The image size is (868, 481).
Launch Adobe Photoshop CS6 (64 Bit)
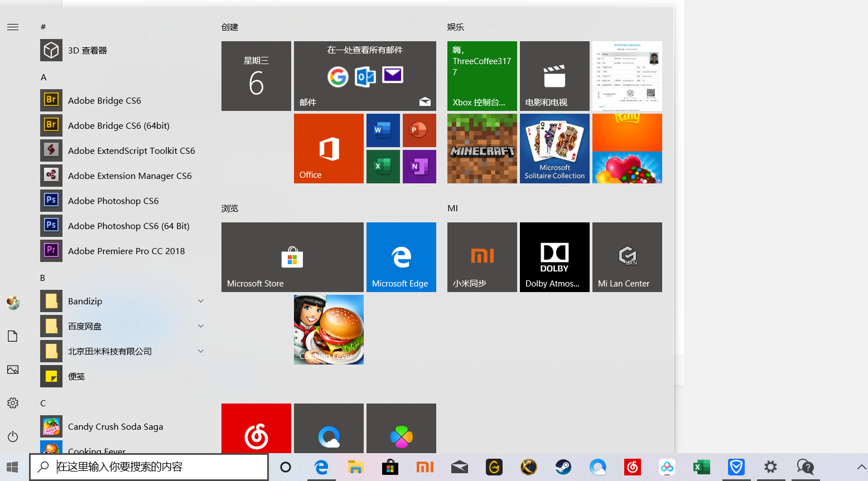click(x=122, y=226)
